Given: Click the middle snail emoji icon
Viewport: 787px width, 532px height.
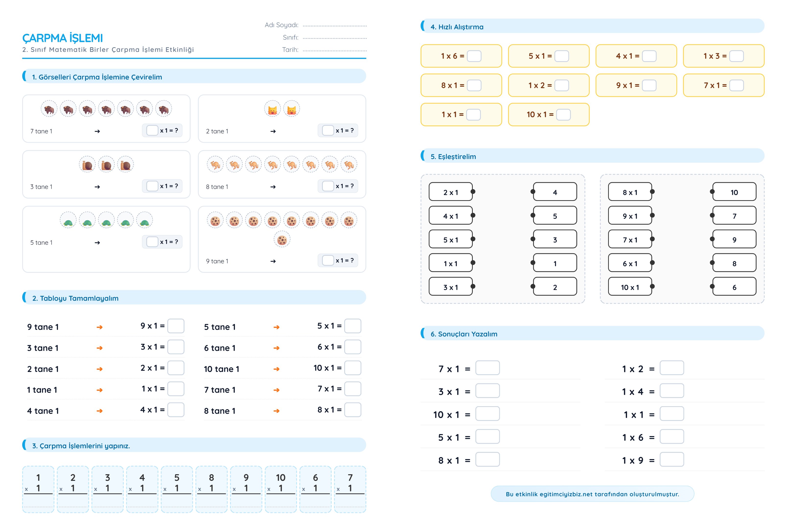Looking at the screenshot, I should pos(106,165).
